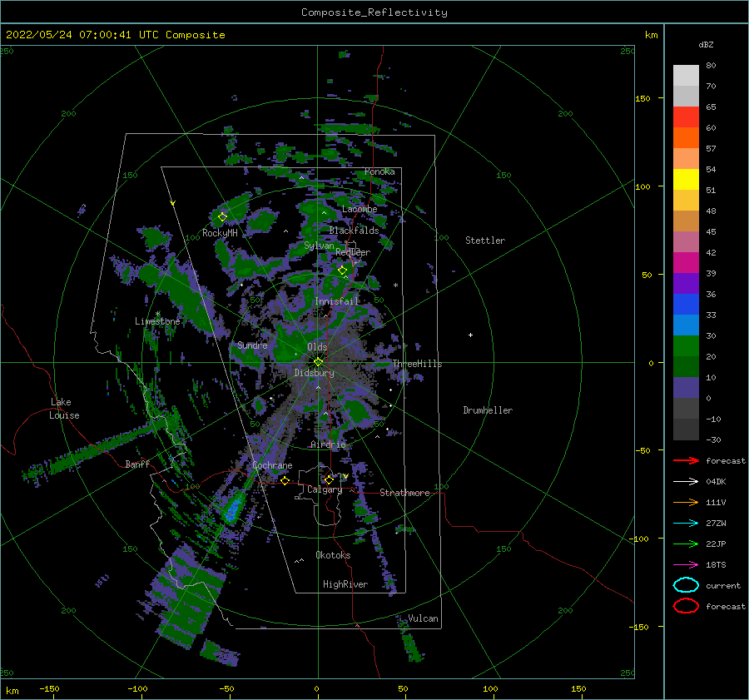The image size is (749, 700).
Task: Click the blue high-reflectivity cell southwest of Cochrane
Action: [233, 510]
